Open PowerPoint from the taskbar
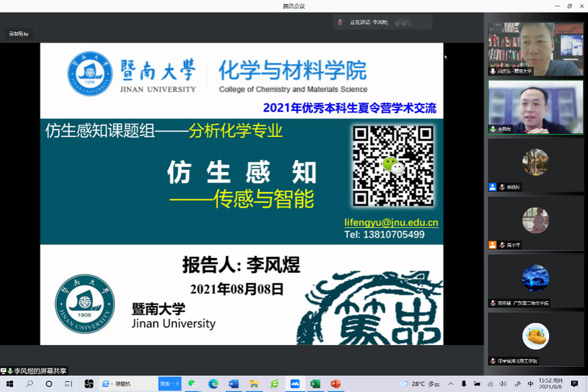The image size is (588, 392). tap(336, 384)
